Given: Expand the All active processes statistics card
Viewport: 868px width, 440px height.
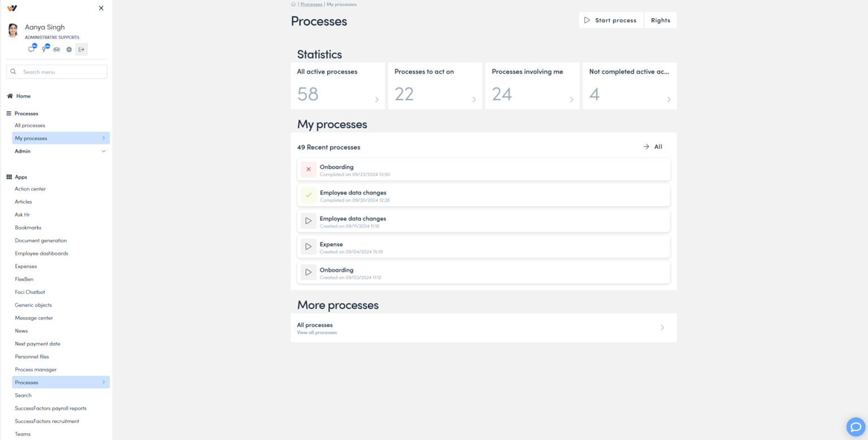Looking at the screenshot, I should 376,99.
